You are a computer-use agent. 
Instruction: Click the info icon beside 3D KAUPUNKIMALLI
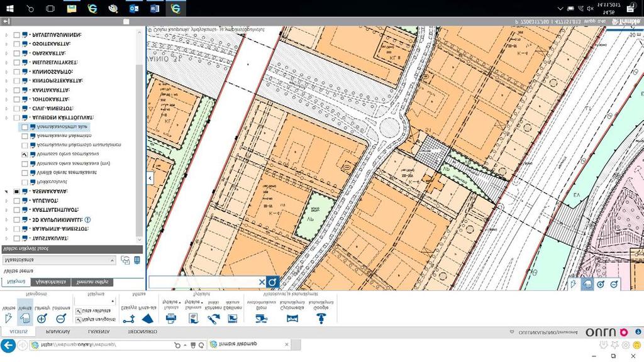(87, 219)
